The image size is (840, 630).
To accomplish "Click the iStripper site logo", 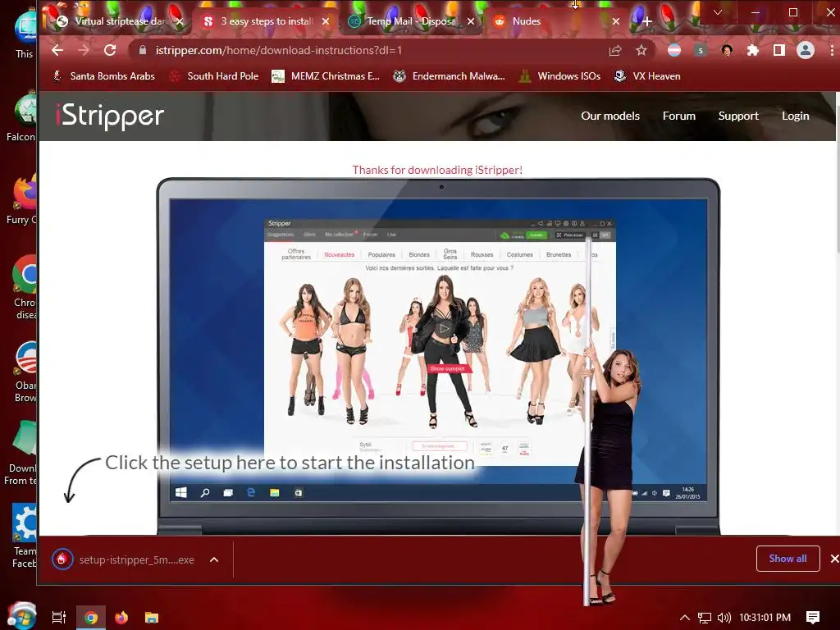I will pyautogui.click(x=110, y=116).
